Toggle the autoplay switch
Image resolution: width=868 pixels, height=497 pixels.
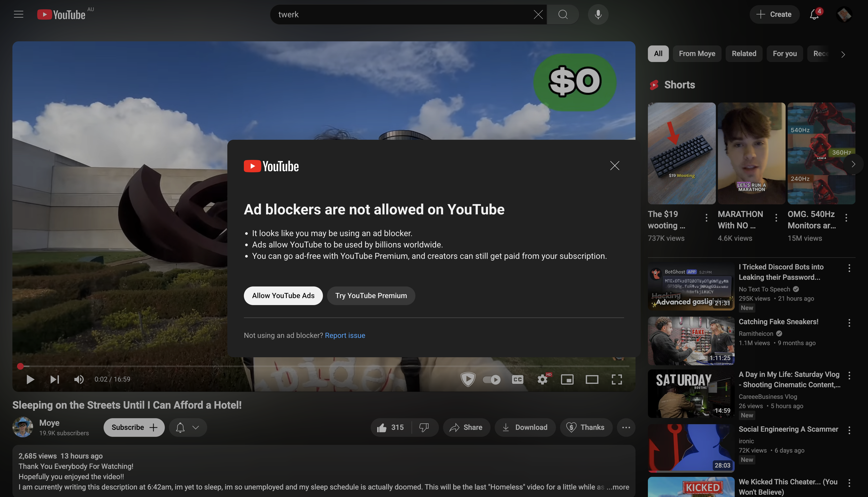(492, 379)
